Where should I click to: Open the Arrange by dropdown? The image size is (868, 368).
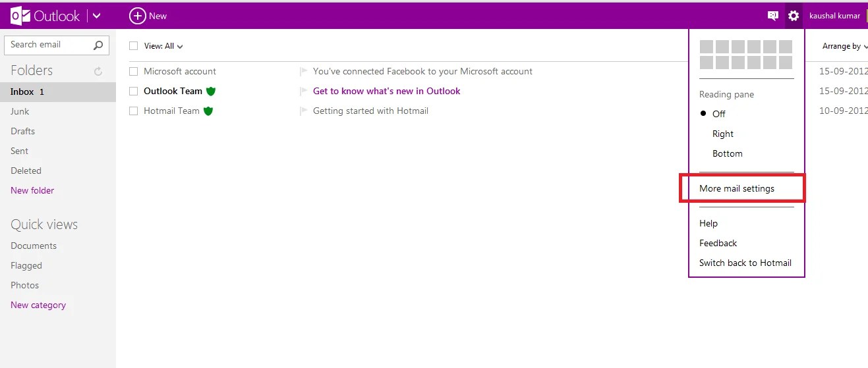point(844,46)
